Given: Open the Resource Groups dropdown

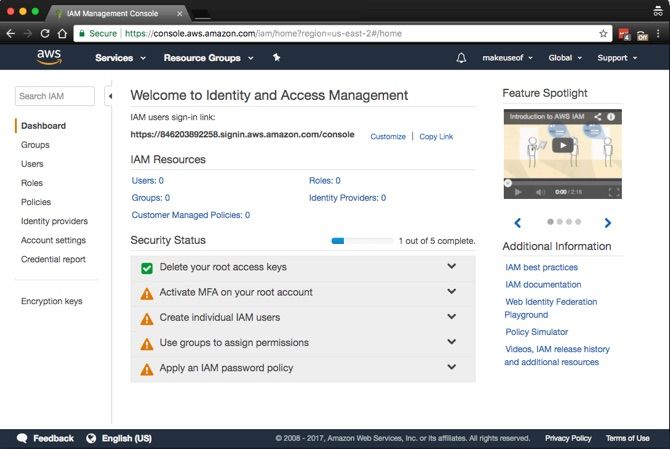Looking at the screenshot, I should click(209, 58).
